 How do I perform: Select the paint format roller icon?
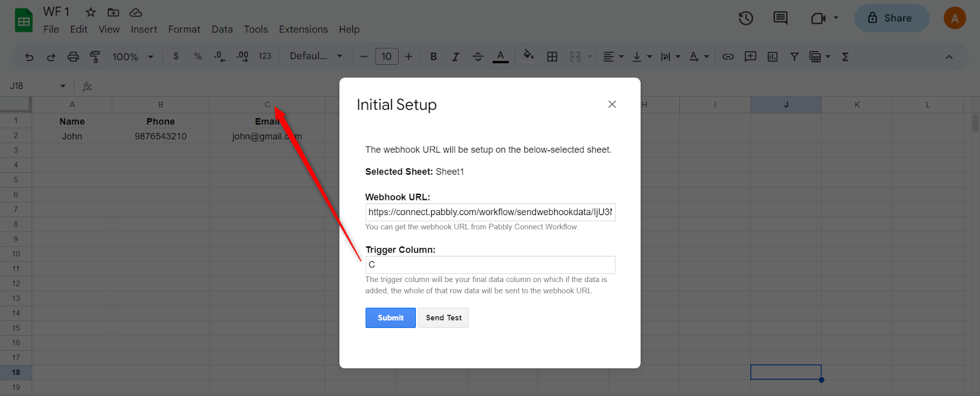tap(95, 57)
